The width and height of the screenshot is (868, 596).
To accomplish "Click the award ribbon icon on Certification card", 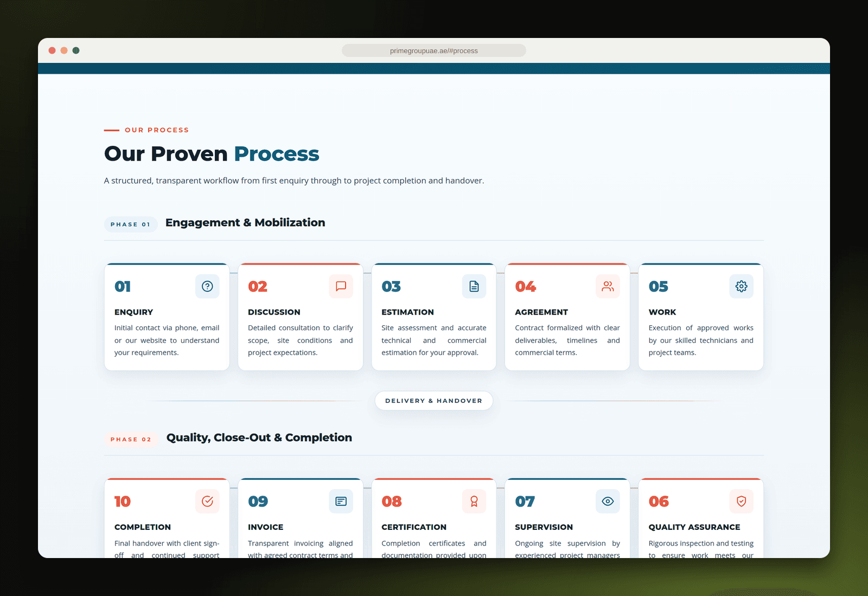I will pos(474,502).
